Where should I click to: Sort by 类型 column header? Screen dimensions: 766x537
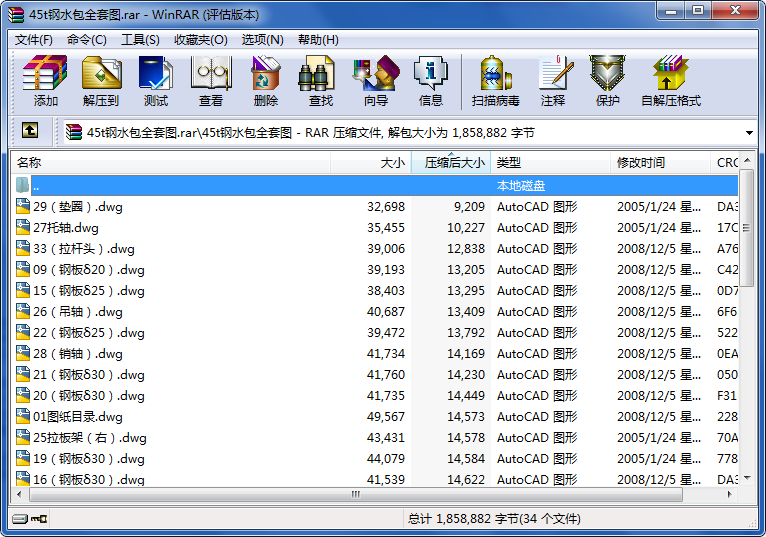(x=551, y=163)
